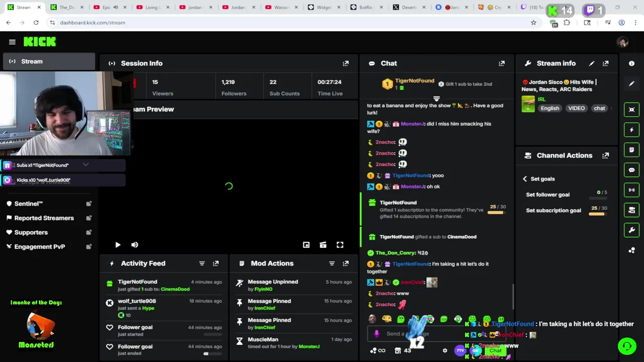
Task: Switch to The_Don browser tab
Action: [67, 7]
